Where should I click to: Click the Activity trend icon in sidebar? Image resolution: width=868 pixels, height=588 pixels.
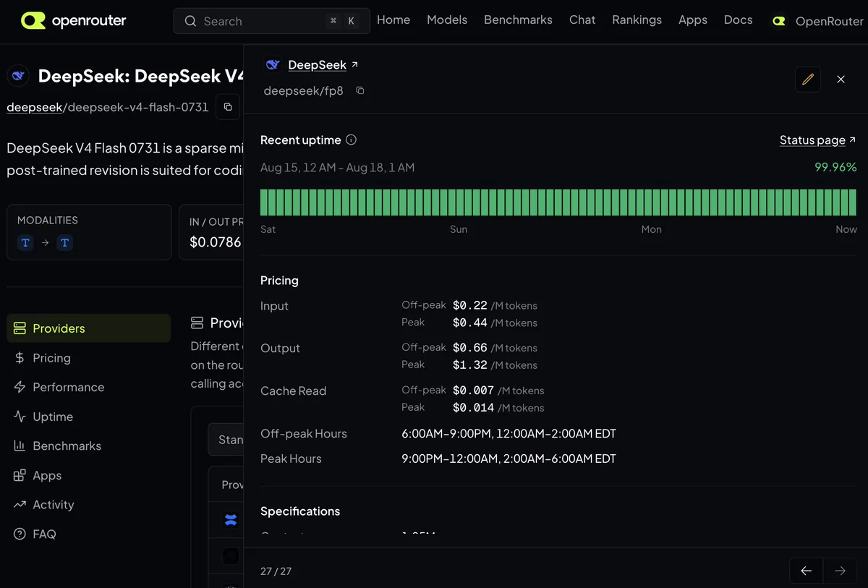pos(20,505)
